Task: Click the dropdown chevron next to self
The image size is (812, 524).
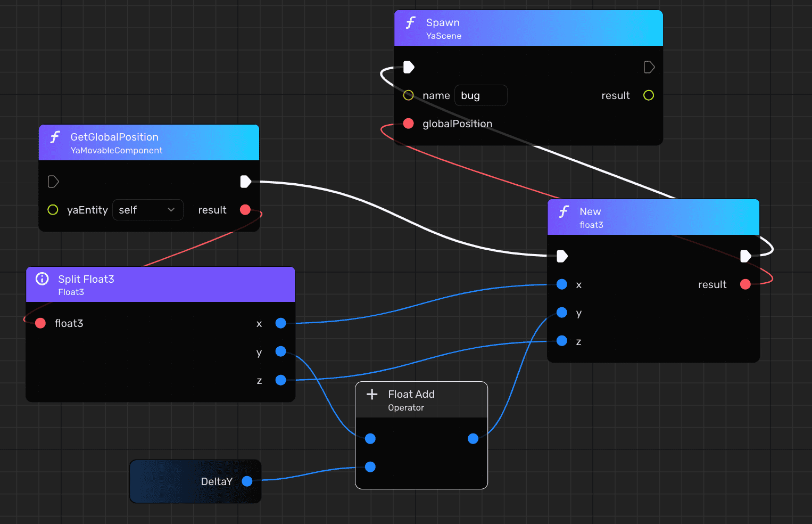Action: pyautogui.click(x=171, y=210)
